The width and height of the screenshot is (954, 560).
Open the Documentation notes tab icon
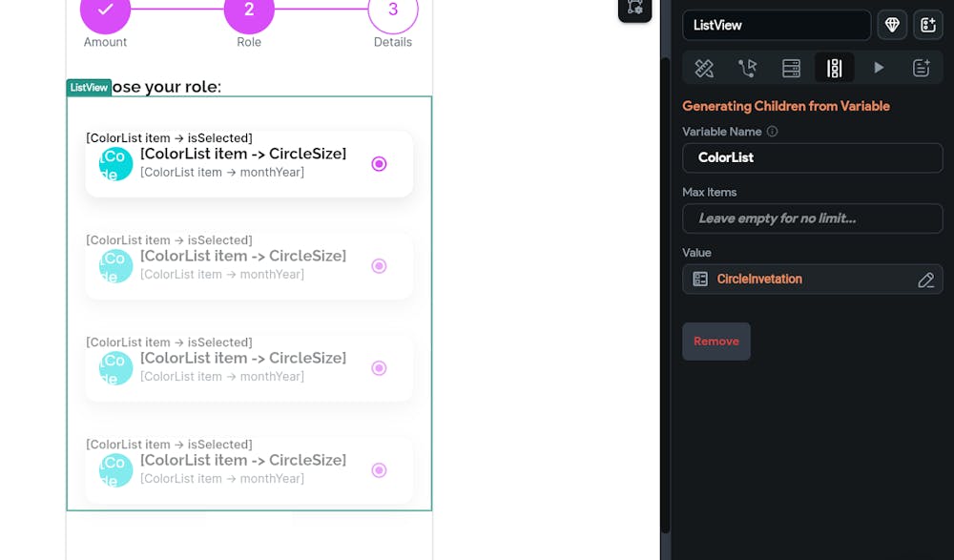pyautogui.click(x=922, y=68)
